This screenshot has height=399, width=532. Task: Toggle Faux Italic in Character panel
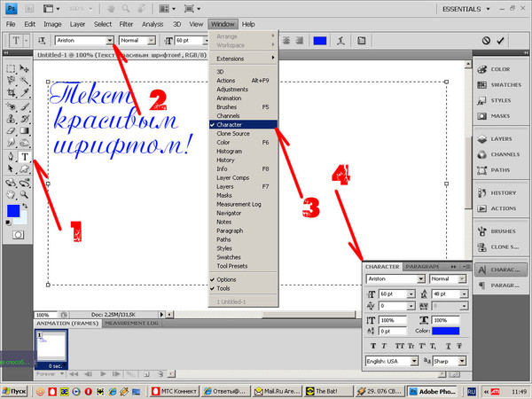coord(384,346)
